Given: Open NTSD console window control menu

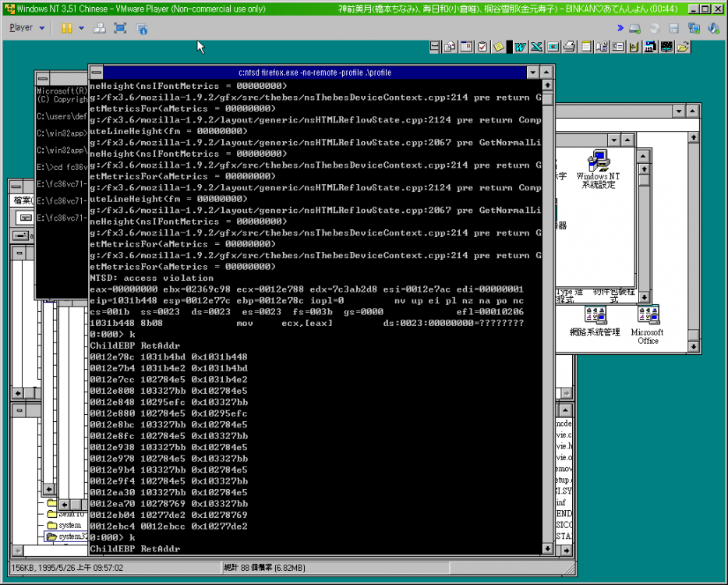Looking at the screenshot, I should coord(96,73).
